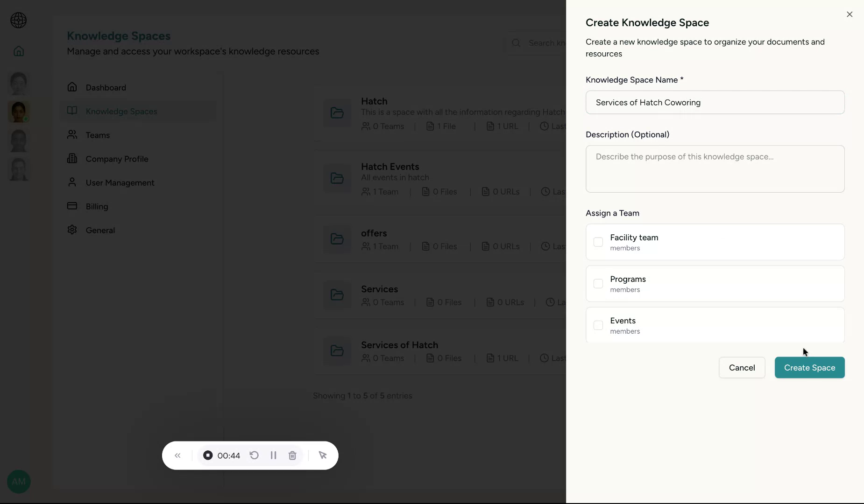Screen dimensions: 864x504
Task: Click the Create Space button
Action: pos(809,368)
